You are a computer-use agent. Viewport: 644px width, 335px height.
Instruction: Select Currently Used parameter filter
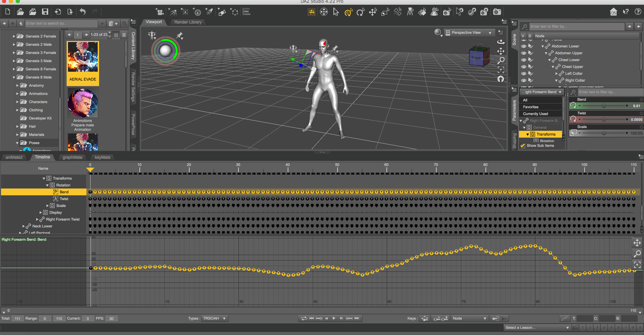[x=535, y=114]
